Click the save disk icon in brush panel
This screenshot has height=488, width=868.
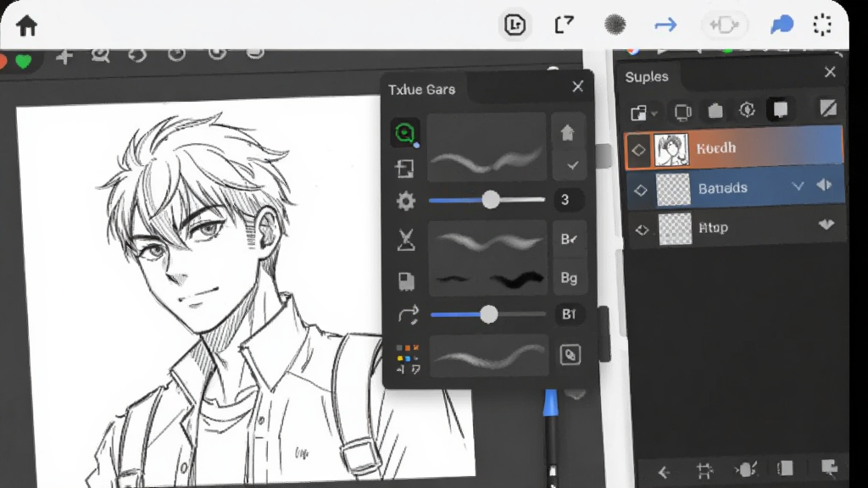406,281
